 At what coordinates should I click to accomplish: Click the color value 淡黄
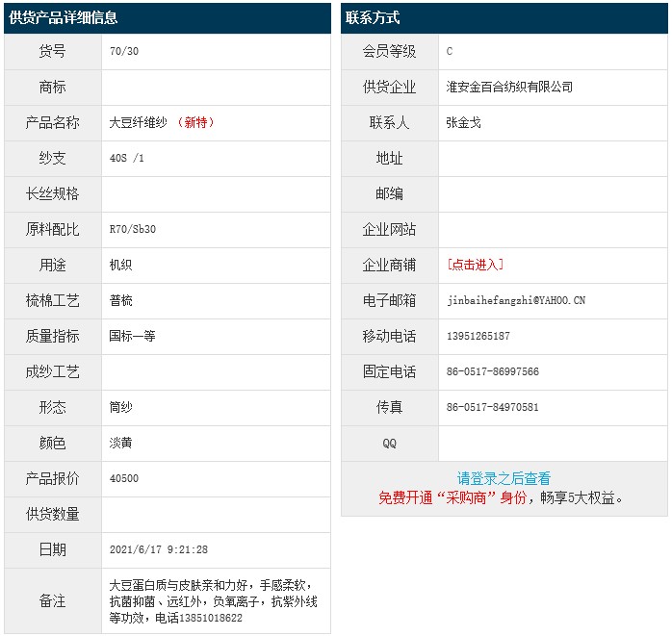tap(121, 443)
